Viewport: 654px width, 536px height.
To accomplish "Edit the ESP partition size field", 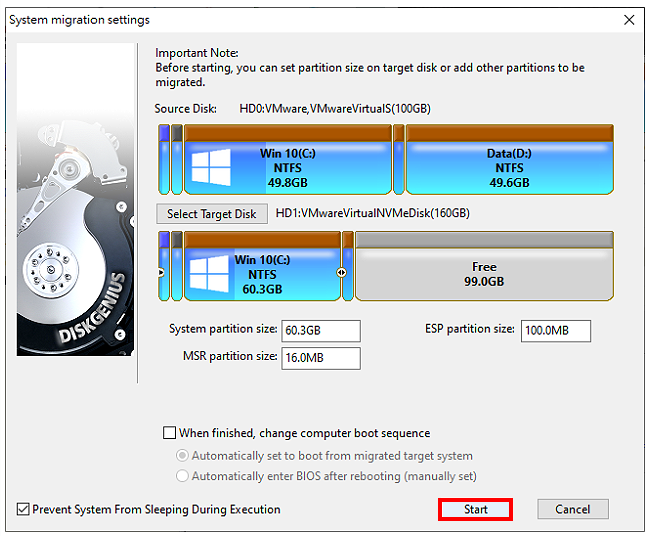I will (x=556, y=331).
